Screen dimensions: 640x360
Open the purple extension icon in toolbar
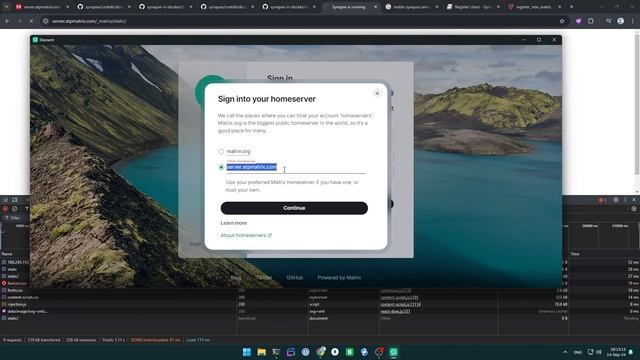[578, 21]
